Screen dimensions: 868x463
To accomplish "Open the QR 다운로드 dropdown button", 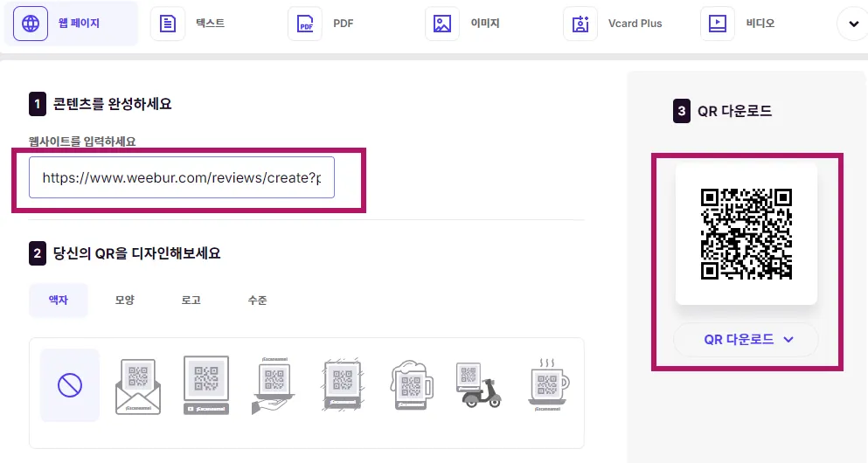I will click(746, 340).
